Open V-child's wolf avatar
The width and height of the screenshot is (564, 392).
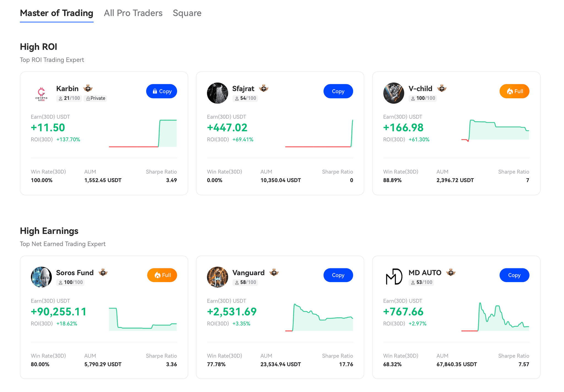pos(394,93)
